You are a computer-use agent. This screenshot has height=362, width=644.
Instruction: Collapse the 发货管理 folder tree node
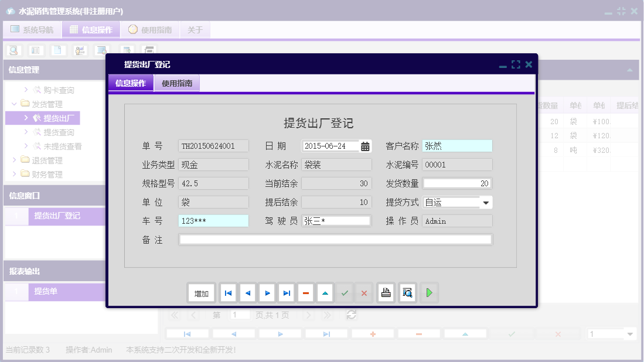(x=13, y=104)
